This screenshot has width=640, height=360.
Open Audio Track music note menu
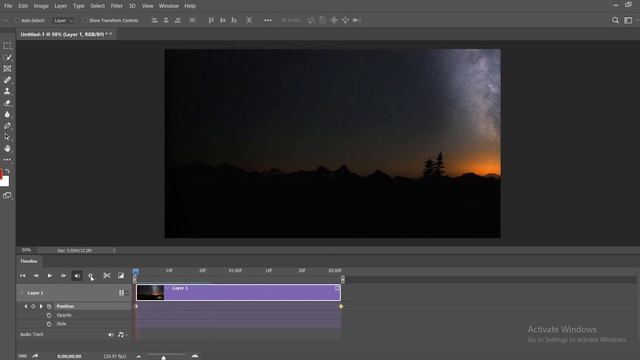pos(121,335)
